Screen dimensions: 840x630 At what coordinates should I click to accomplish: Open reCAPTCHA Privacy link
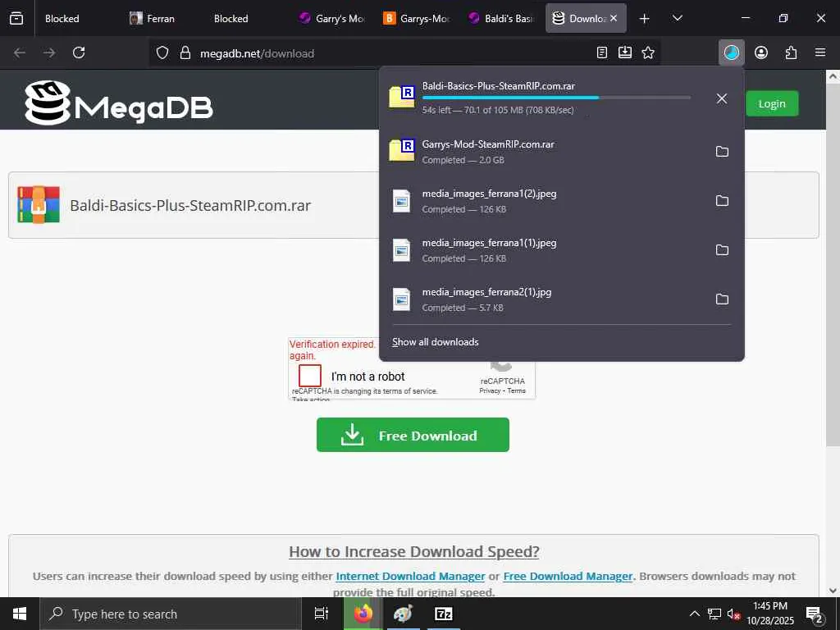(490, 391)
